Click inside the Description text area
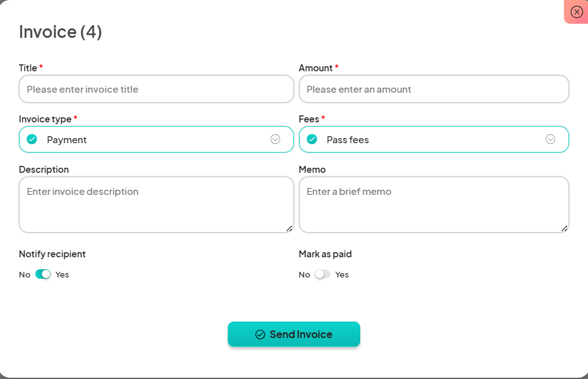Image resolution: width=588 pixels, height=379 pixels. pyautogui.click(x=156, y=202)
